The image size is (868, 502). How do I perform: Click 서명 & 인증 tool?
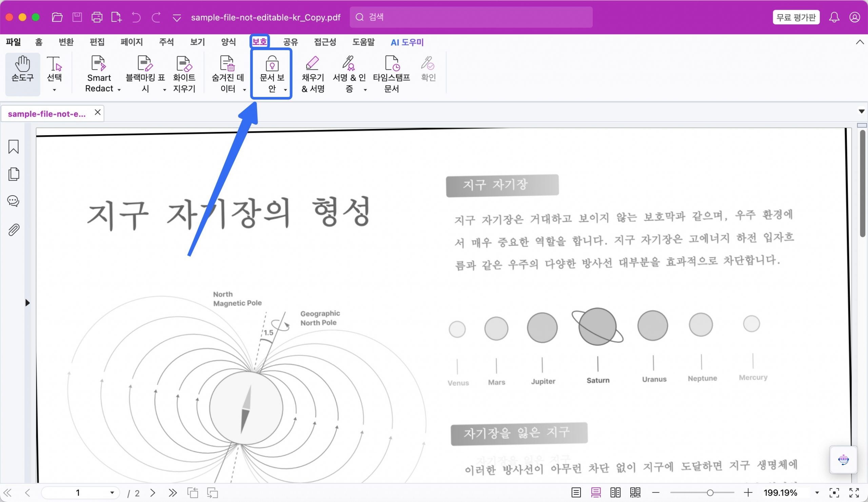point(349,74)
